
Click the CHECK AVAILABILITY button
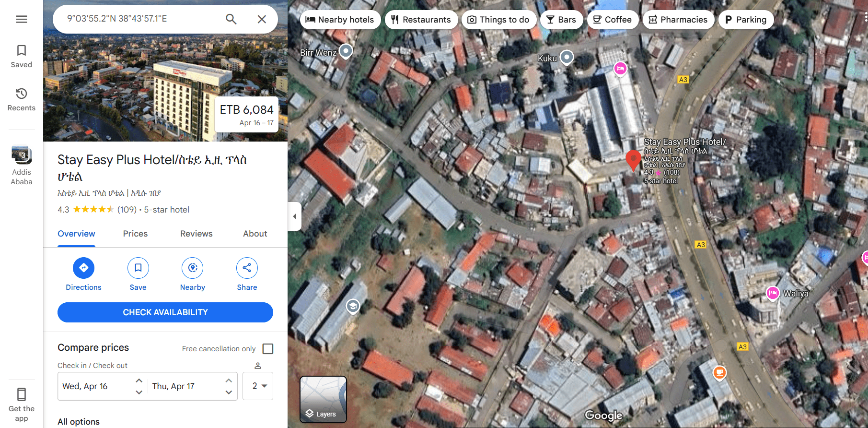click(165, 312)
